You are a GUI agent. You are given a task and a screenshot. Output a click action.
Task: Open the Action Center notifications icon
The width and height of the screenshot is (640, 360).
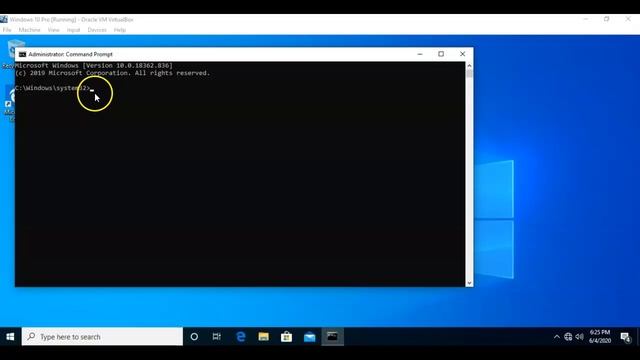pyautogui.click(x=625, y=337)
